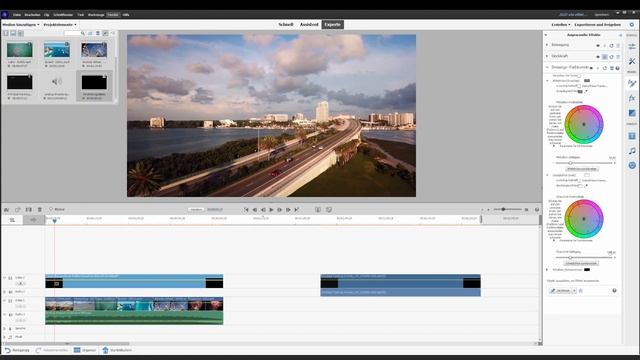Toggle the checkbox under the Dreiwege-Farbkorrektur header
The width and height of the screenshot is (640, 360).
[x=579, y=76]
